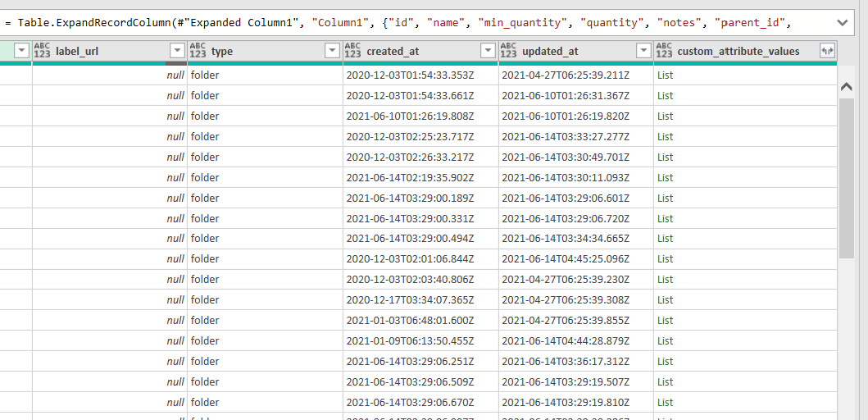Open the type column filter dropdown
The height and width of the screenshot is (420, 868).
pos(332,51)
